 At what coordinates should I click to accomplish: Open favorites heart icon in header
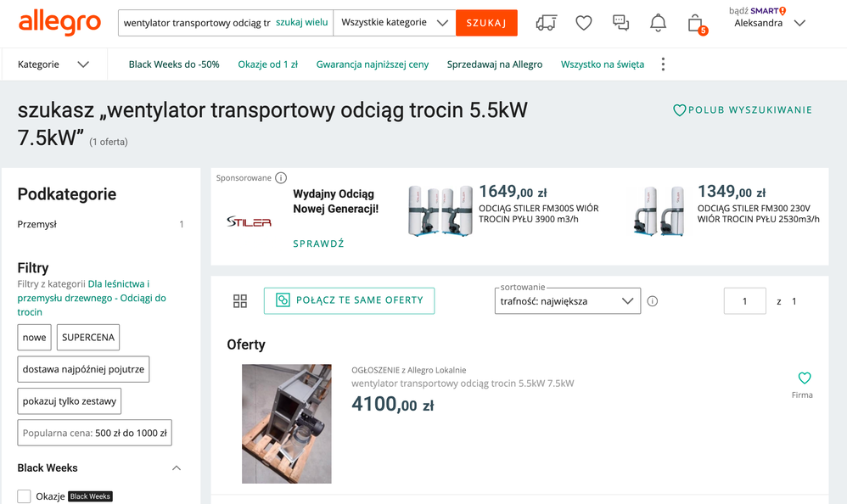pos(584,23)
